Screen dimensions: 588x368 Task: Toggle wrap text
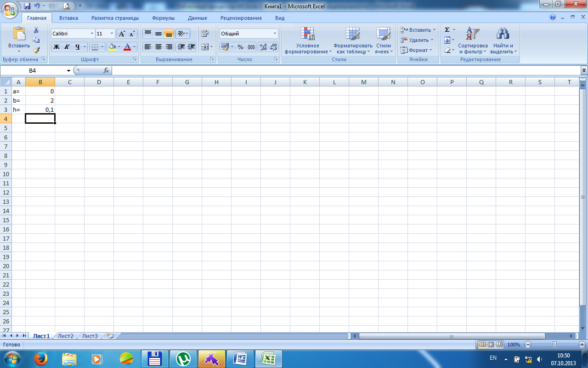[x=205, y=34]
